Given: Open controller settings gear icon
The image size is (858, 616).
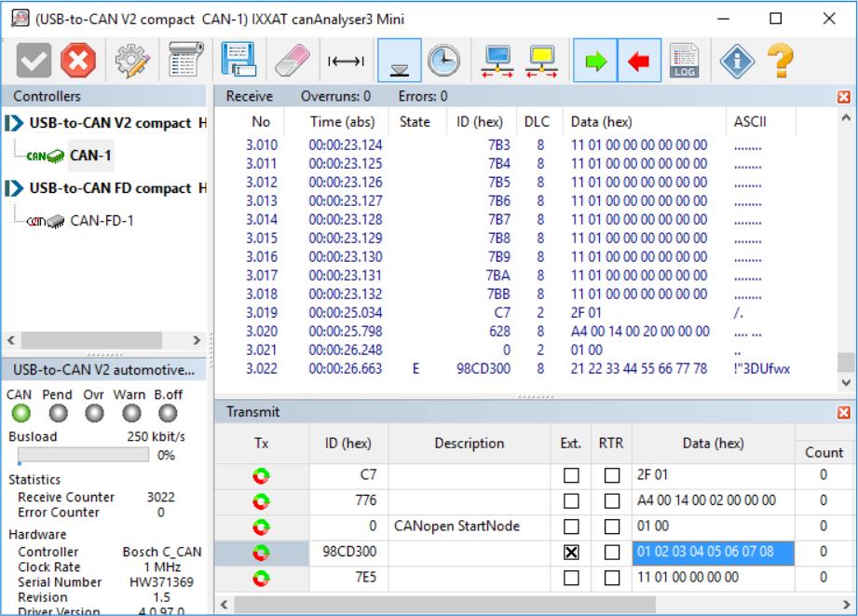Looking at the screenshot, I should click(132, 61).
